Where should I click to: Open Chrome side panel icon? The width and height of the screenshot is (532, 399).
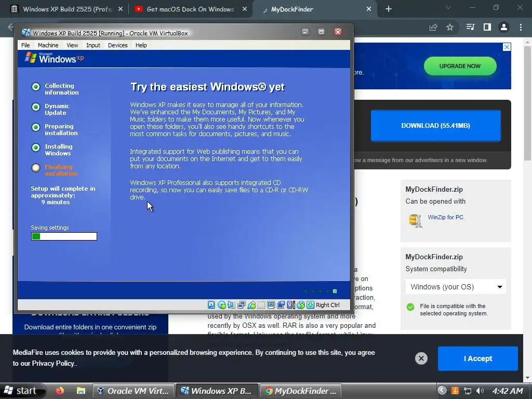(x=487, y=27)
